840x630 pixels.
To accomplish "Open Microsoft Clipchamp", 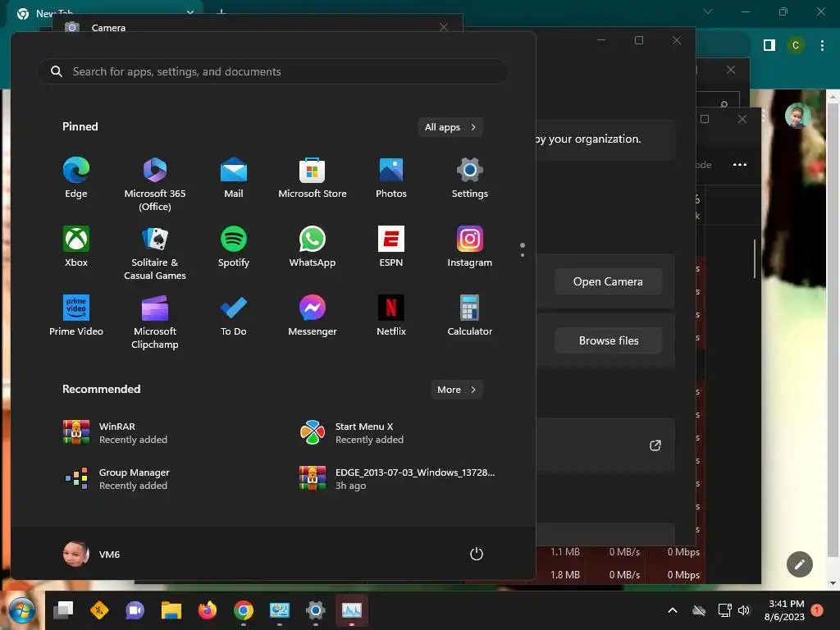I will pos(155,322).
